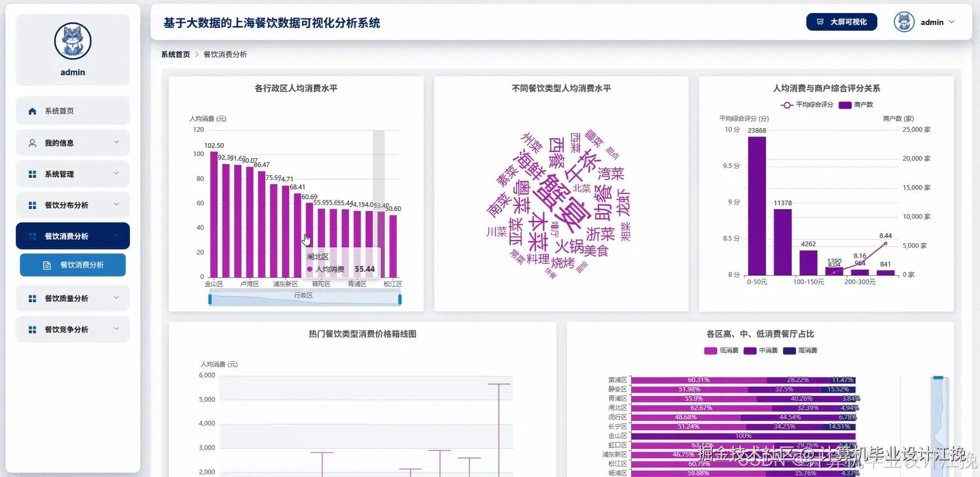Toggle the 平均综合评分 legend series

(x=807, y=105)
